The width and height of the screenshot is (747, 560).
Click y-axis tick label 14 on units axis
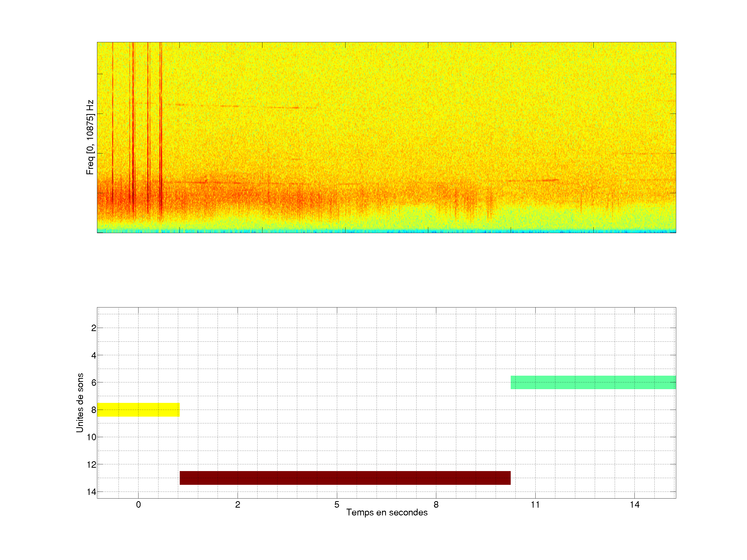click(92, 492)
